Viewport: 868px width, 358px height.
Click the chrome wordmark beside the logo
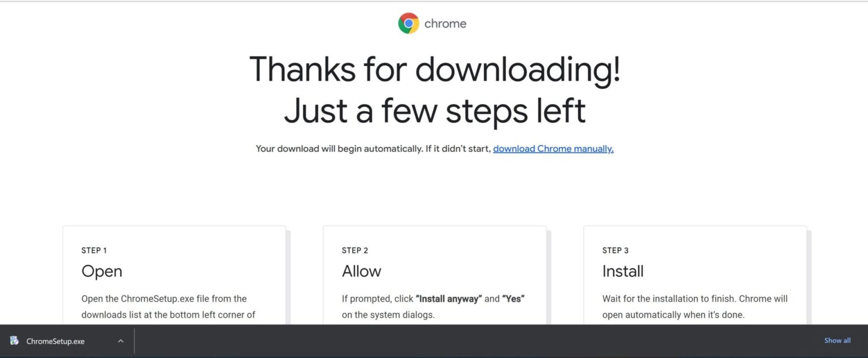[x=446, y=23]
